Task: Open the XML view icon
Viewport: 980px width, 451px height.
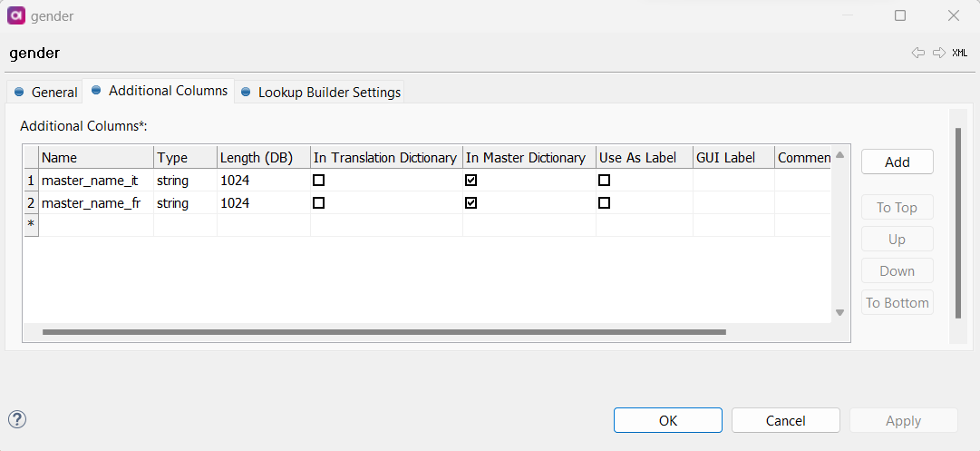Action: tap(959, 53)
